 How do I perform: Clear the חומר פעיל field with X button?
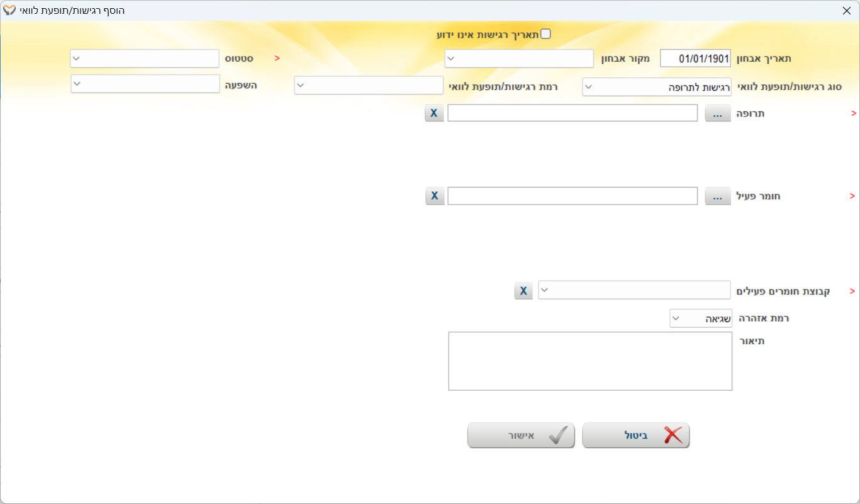(434, 196)
